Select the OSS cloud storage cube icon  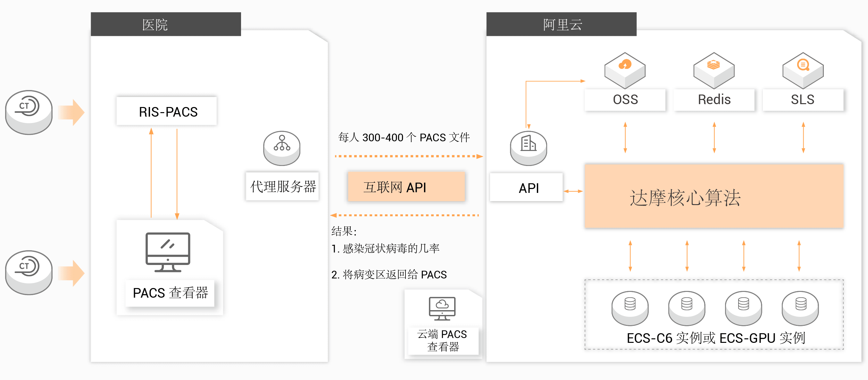(625, 70)
